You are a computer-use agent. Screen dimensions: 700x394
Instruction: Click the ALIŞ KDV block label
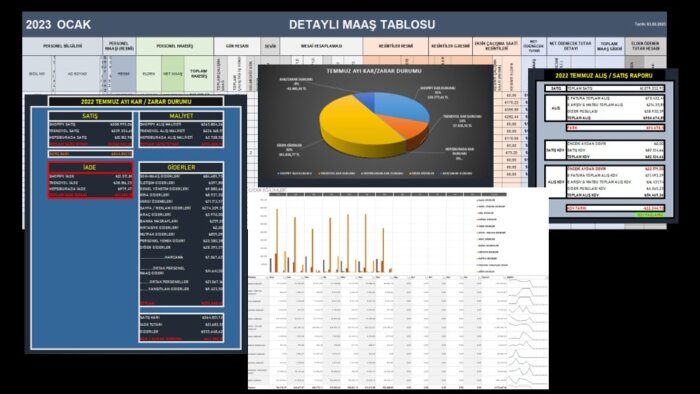click(555, 182)
